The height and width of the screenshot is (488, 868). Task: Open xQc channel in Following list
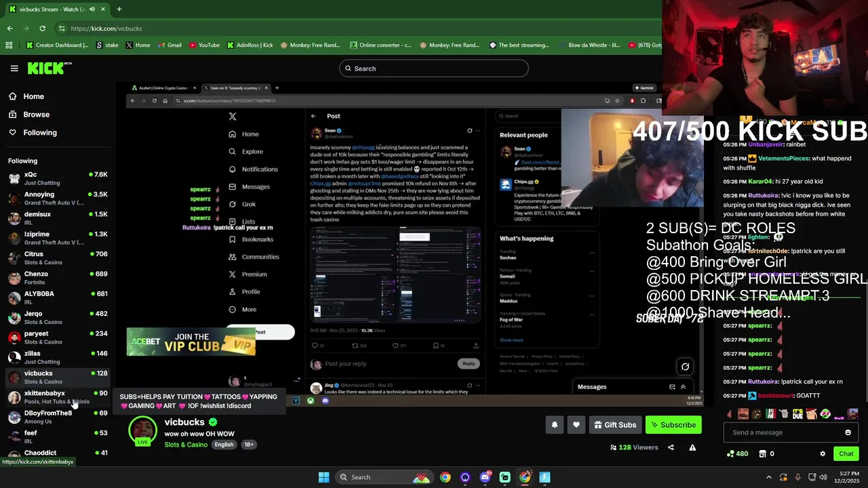[x=58, y=178]
